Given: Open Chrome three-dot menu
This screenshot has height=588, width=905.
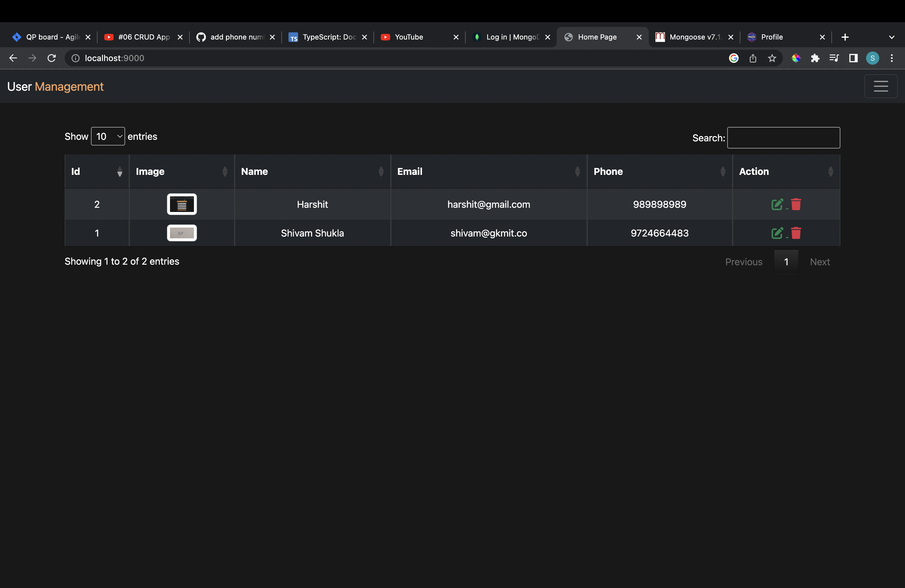Looking at the screenshot, I should coord(891,58).
